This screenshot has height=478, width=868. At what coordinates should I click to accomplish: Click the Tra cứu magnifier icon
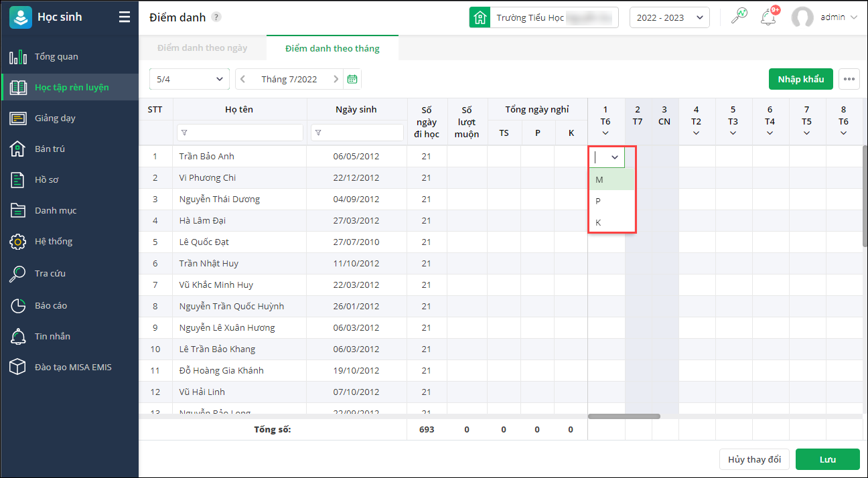[x=18, y=273]
